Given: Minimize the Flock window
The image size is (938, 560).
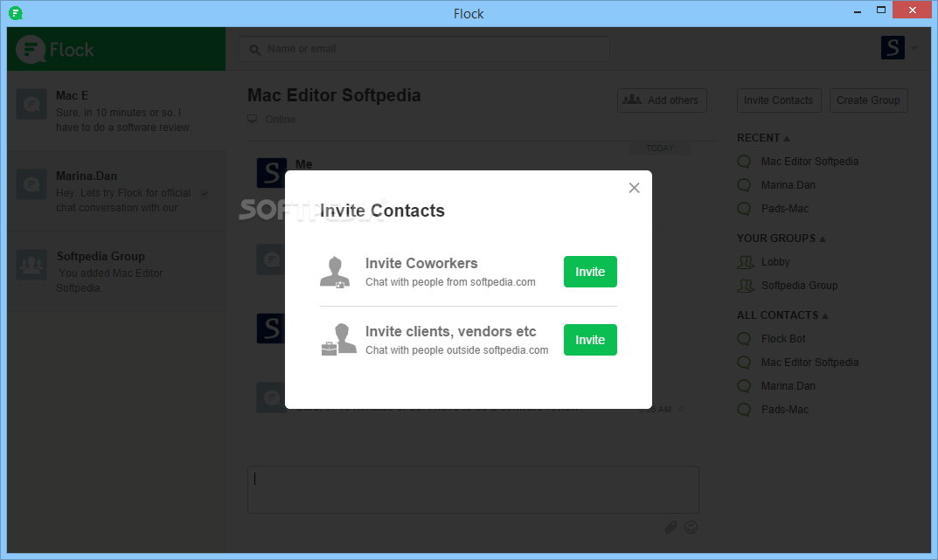Looking at the screenshot, I should point(858,10).
